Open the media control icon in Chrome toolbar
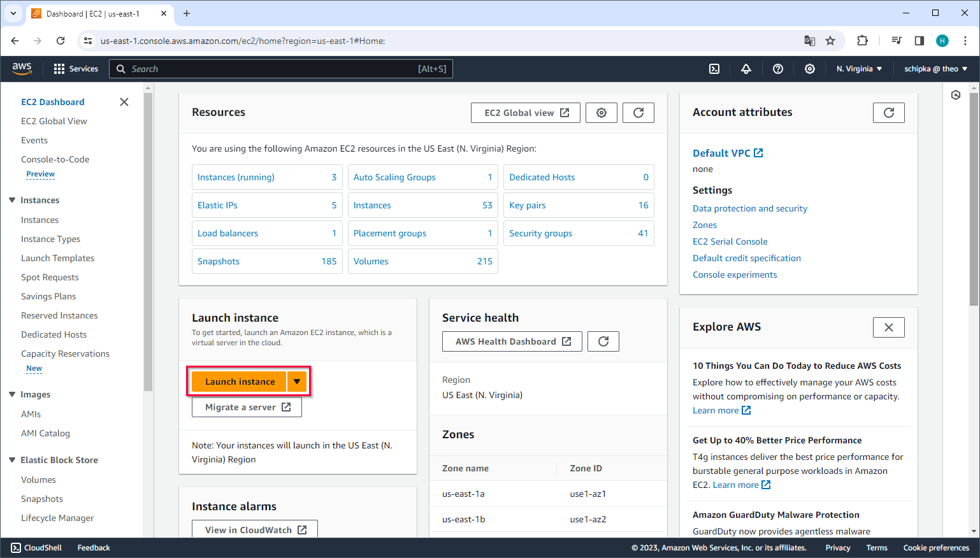Viewport: 980px width, 558px height. point(897,41)
